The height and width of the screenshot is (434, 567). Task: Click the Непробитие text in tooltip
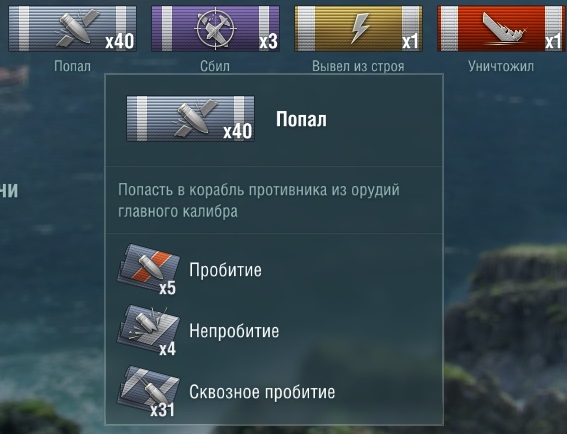click(234, 331)
